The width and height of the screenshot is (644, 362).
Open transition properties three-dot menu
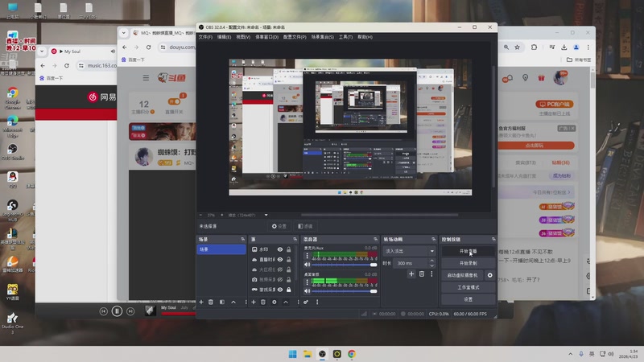(x=431, y=274)
